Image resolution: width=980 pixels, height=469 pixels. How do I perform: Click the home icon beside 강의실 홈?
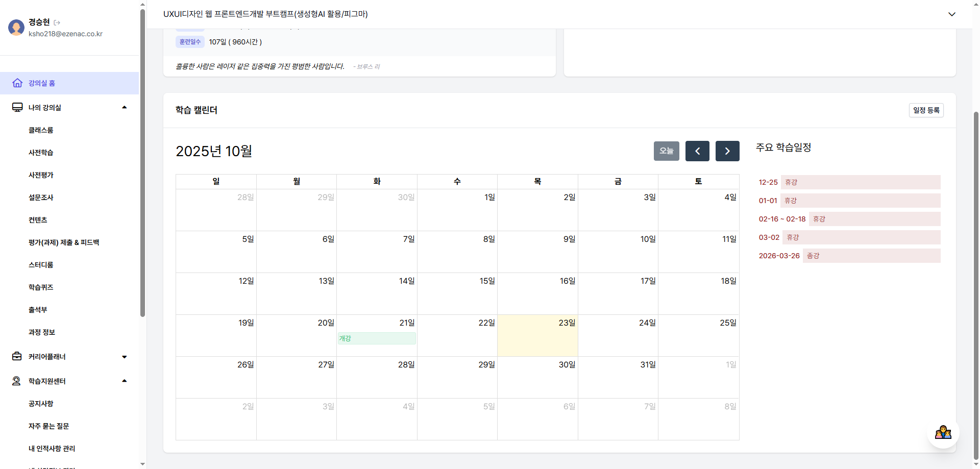coord(17,83)
